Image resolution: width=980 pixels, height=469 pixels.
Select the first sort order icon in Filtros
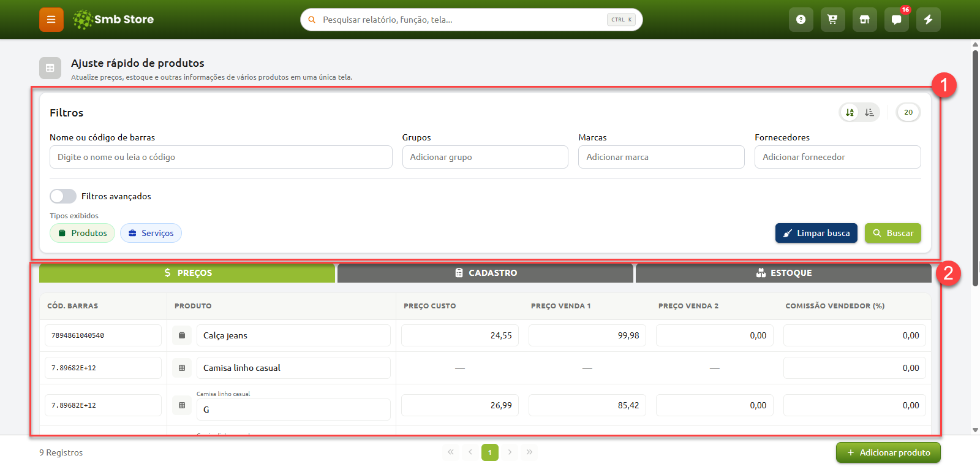pos(850,112)
